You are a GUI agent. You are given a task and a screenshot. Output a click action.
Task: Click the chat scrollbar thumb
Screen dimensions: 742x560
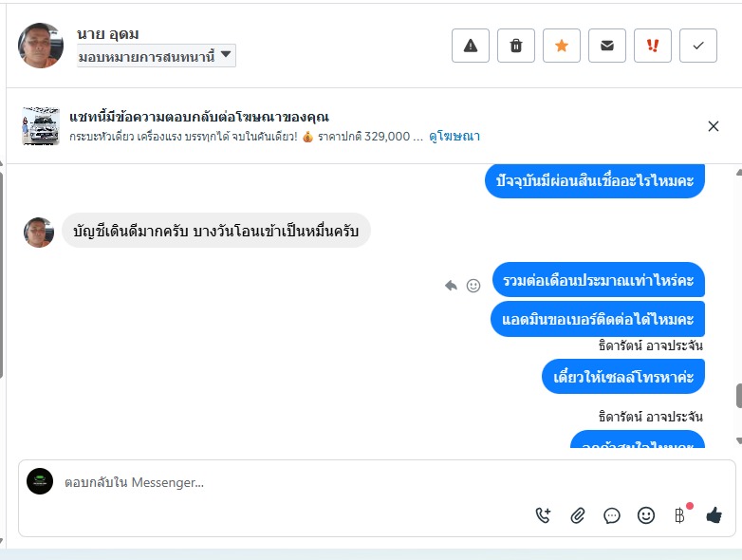[738, 396]
